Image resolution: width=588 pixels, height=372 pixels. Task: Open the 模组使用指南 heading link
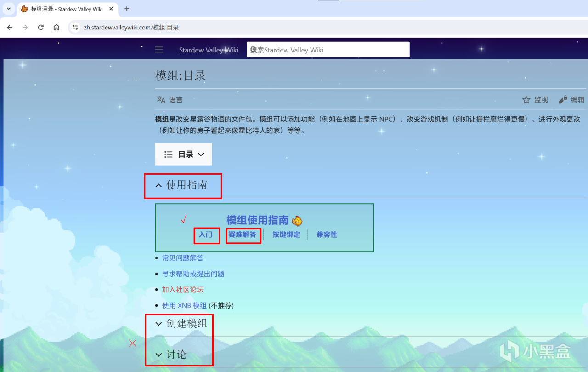(257, 220)
